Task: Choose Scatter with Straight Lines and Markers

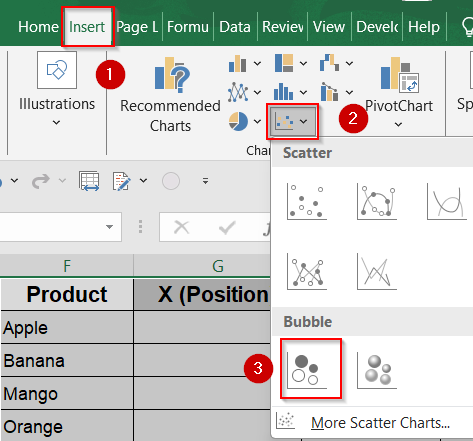Action: pos(307,272)
